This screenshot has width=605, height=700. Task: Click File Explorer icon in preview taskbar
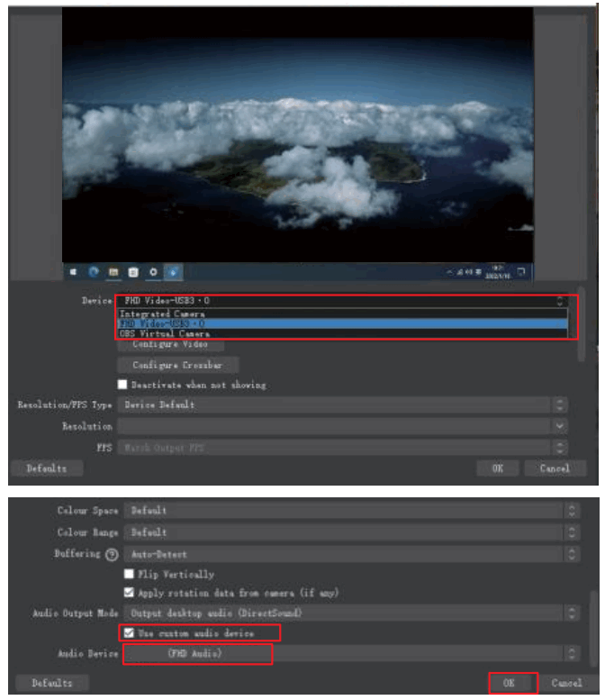click(113, 272)
